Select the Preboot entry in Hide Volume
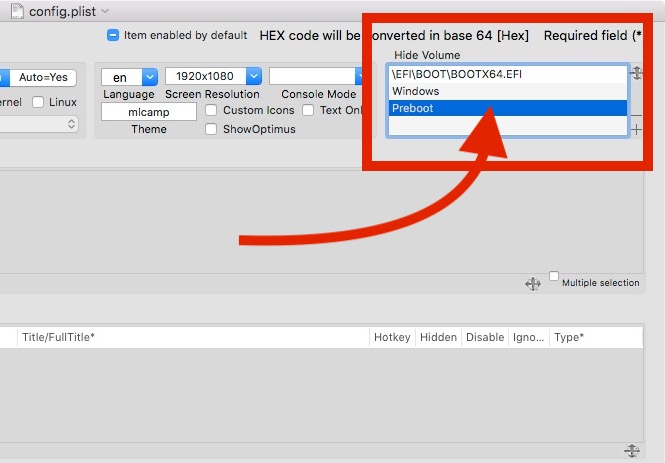The width and height of the screenshot is (665, 463). (507, 108)
